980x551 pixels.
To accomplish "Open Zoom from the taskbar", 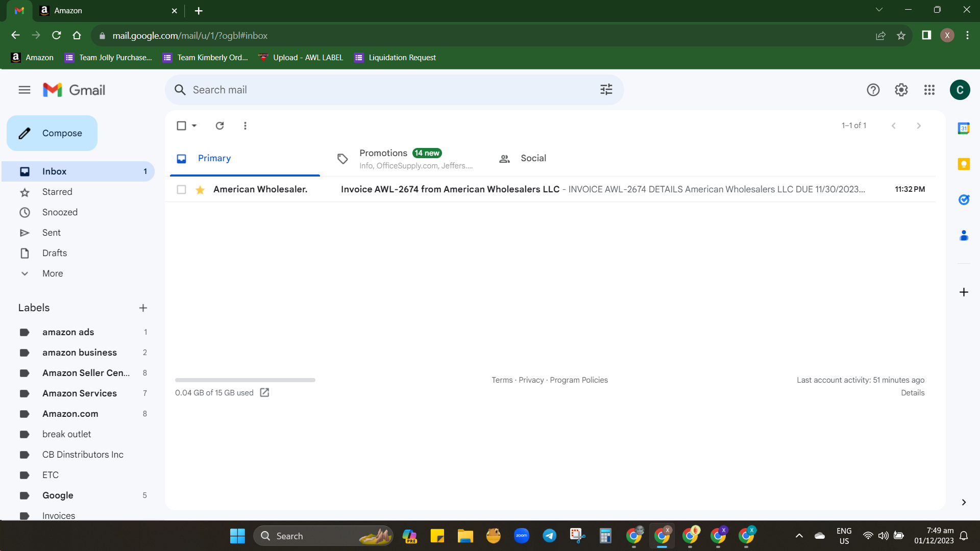I will point(521,536).
